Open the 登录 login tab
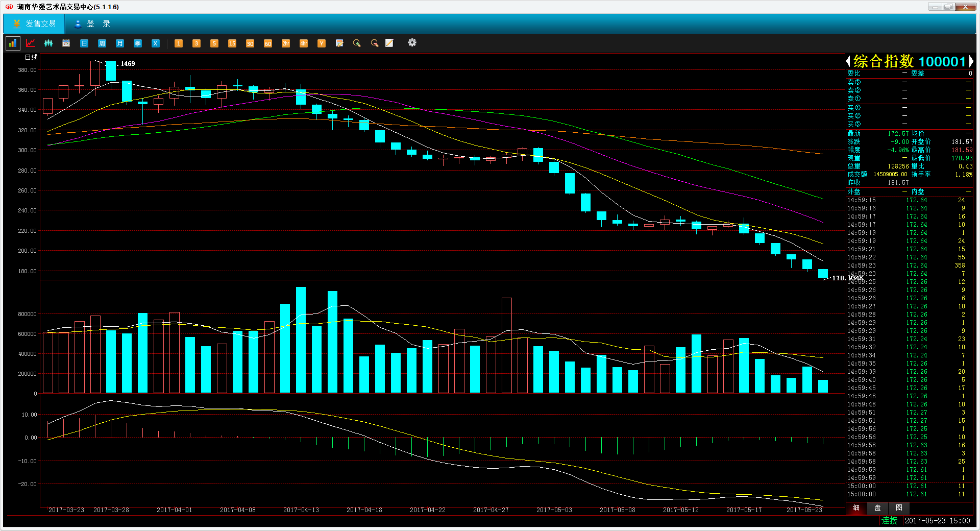Viewport: 980px width, 531px height. pyautogui.click(x=92, y=24)
